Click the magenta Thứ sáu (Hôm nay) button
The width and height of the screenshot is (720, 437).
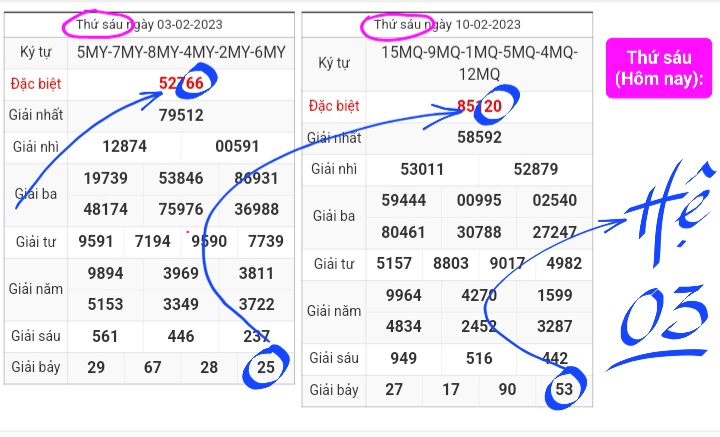coord(659,68)
